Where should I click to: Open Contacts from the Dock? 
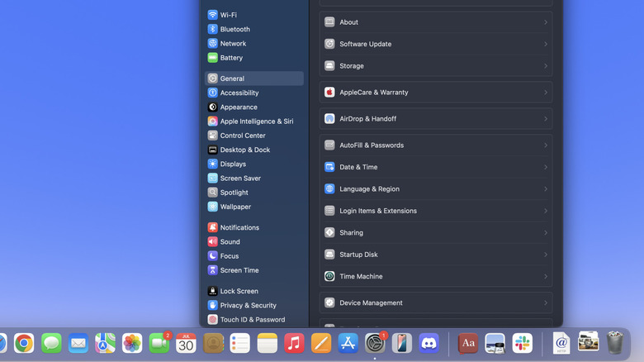click(213, 343)
